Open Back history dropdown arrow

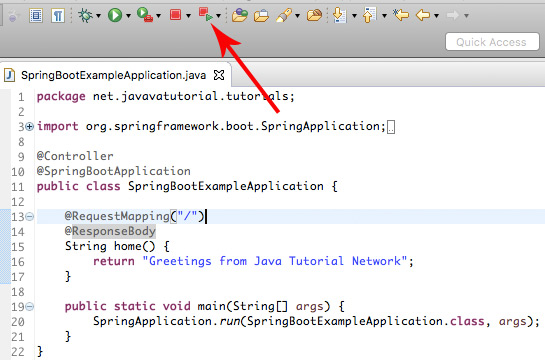click(x=437, y=16)
